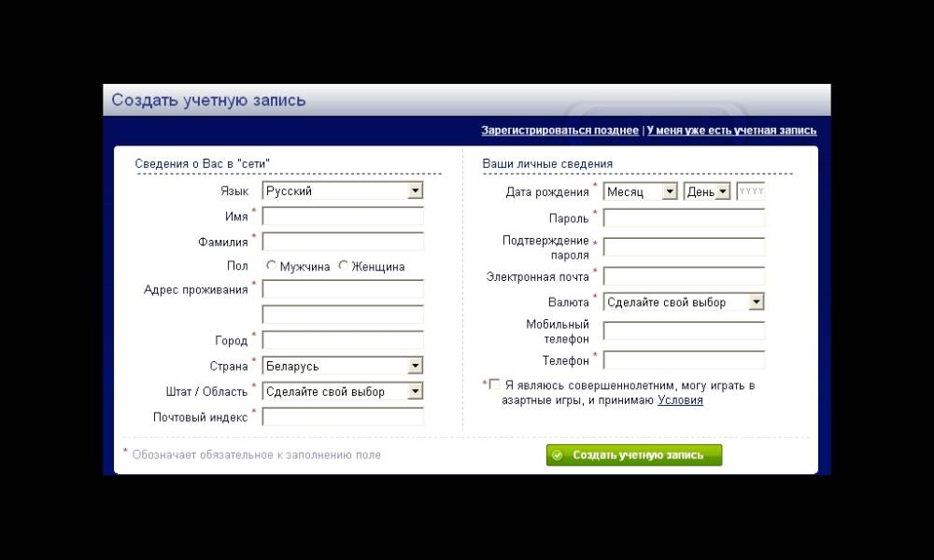The width and height of the screenshot is (934, 560).
Task: Open the Валюта currency dropdown
Action: tap(684, 301)
